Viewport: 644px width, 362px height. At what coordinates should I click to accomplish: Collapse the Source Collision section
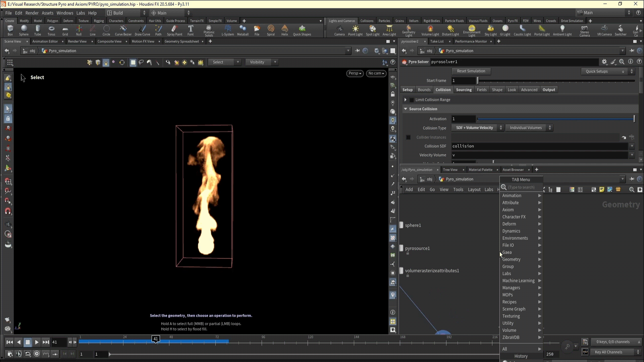click(406, 109)
